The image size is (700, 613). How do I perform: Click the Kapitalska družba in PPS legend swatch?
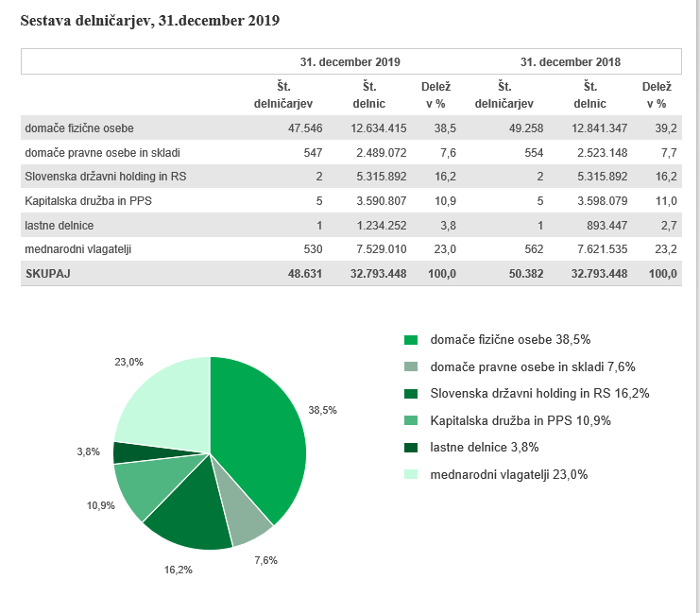(411, 420)
